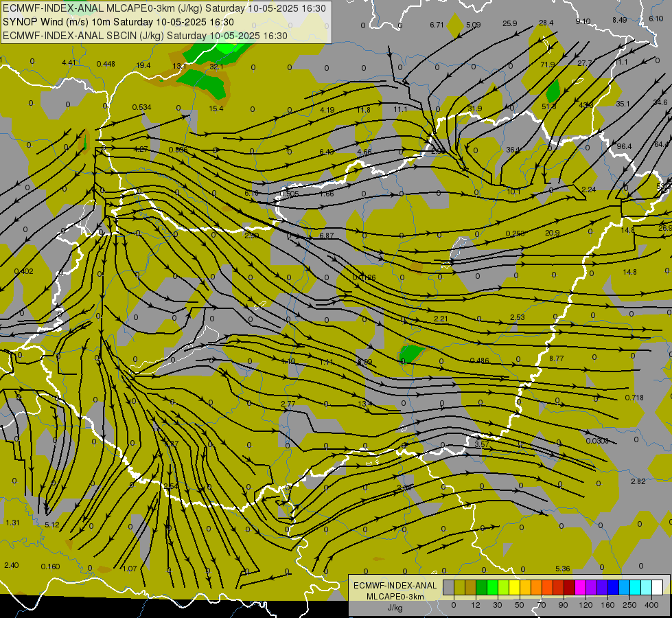The image size is (672, 618).
Task: Click the map value 20.9
Action: [553, 233]
